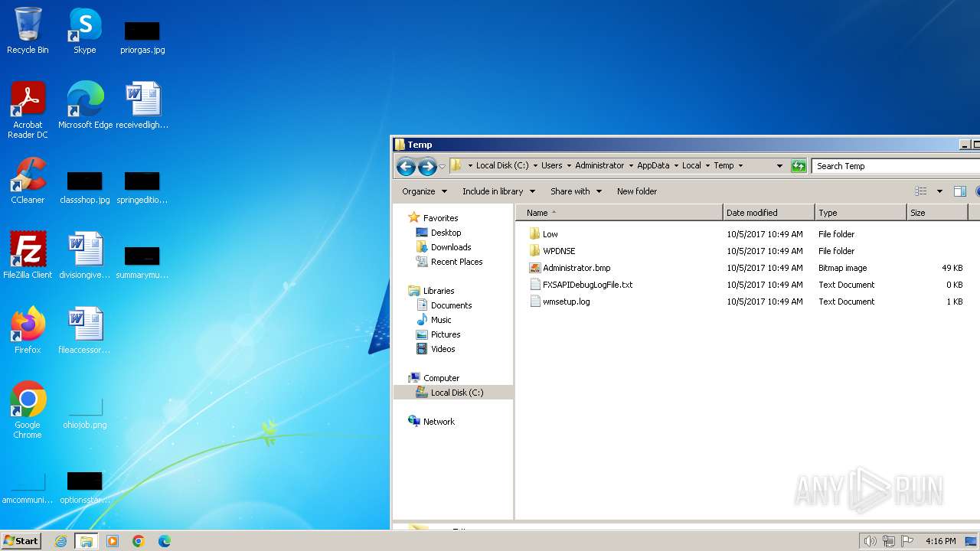This screenshot has height=551, width=980.
Task: Expand the address bar history dropdown
Action: point(779,166)
